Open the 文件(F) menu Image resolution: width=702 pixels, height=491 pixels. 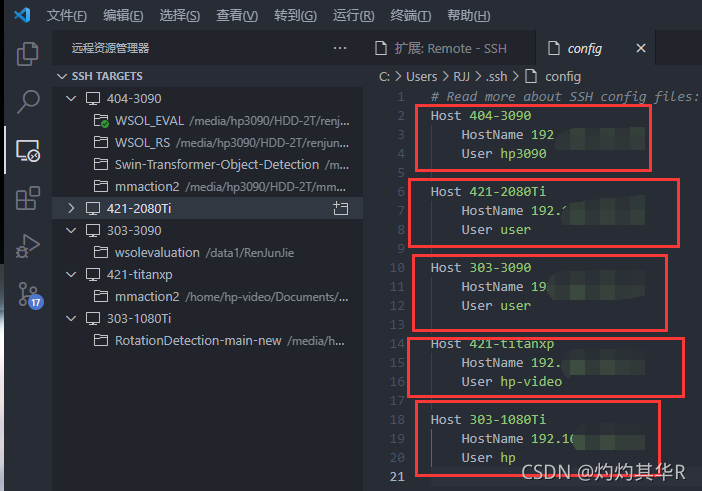(66, 16)
